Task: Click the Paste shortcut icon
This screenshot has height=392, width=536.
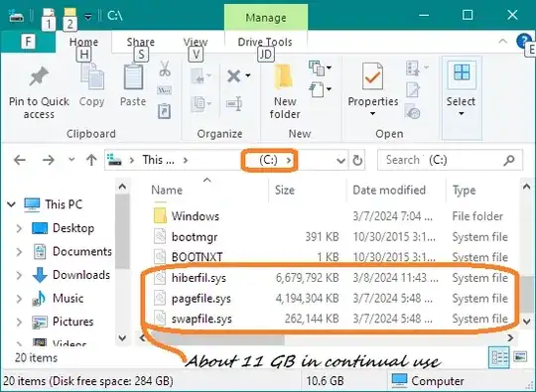Action: point(165,111)
